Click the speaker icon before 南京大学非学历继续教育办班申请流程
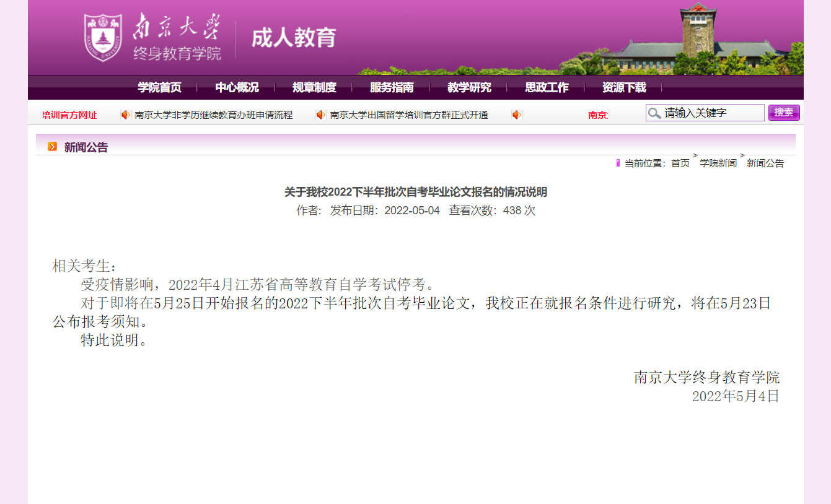The image size is (831, 504). coord(126,115)
